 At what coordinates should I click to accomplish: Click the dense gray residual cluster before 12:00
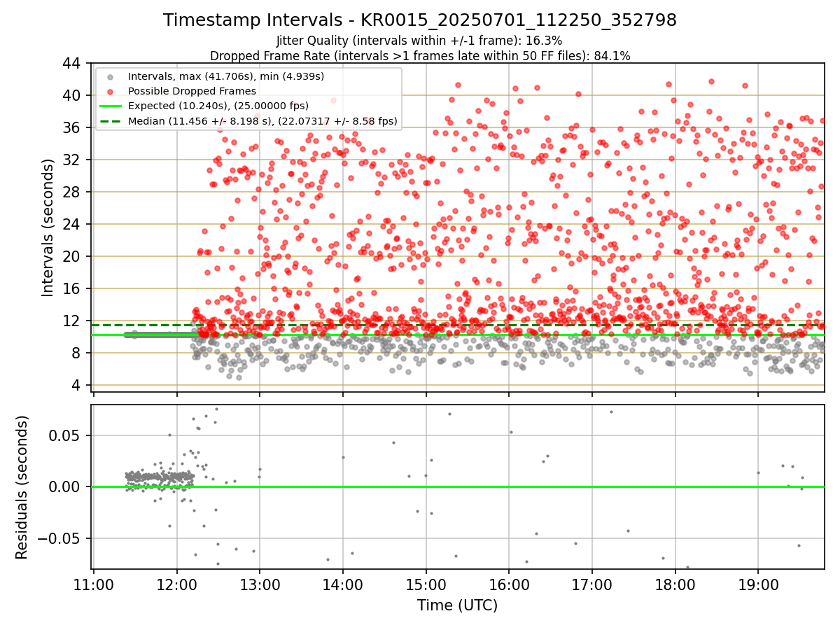click(160, 478)
